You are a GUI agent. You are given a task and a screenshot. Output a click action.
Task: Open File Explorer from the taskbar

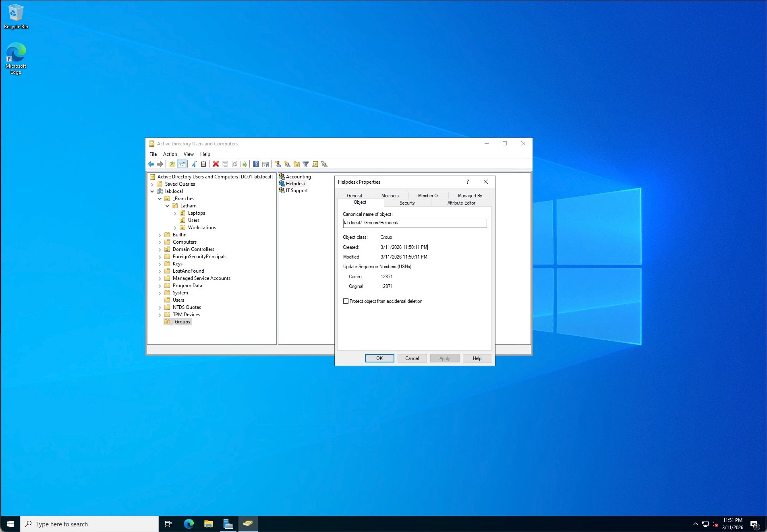click(208, 524)
